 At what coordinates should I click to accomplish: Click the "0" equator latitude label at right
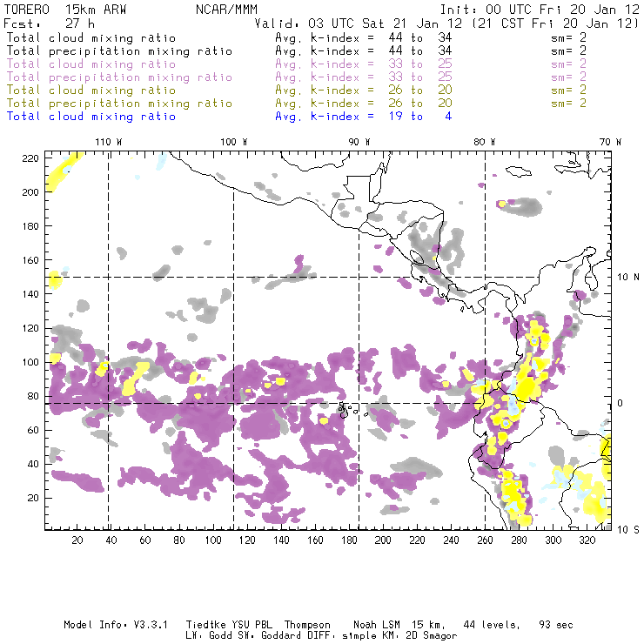[621, 403]
